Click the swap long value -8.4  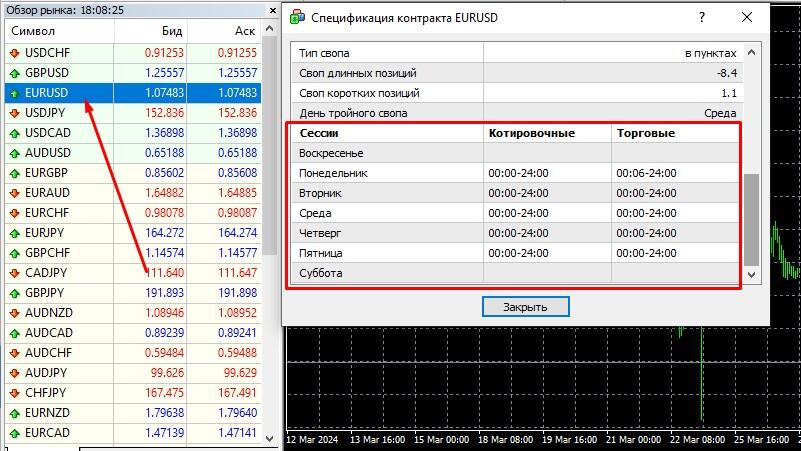click(x=727, y=73)
